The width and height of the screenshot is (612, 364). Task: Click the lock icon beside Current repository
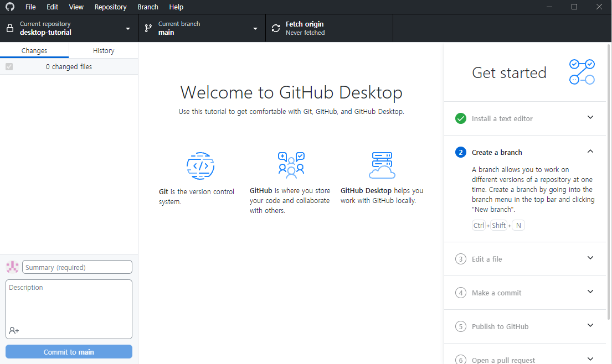click(10, 28)
